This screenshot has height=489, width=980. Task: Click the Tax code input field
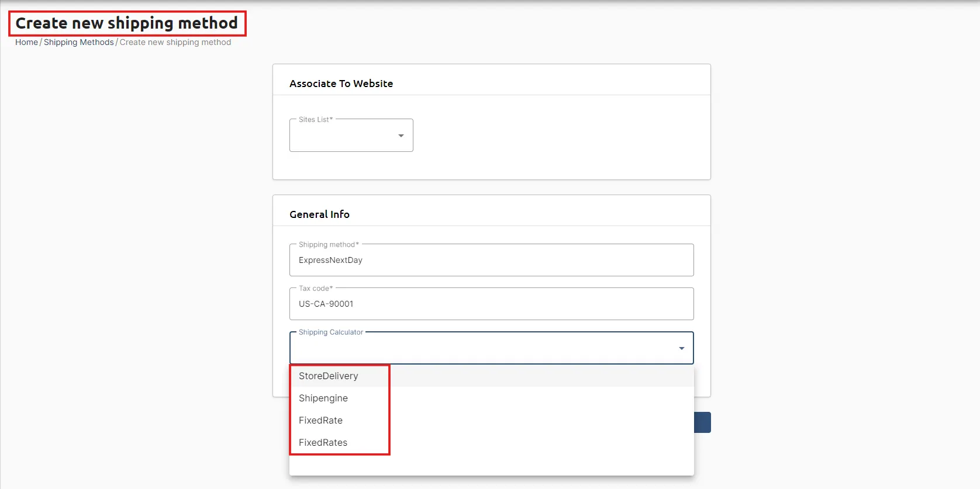click(491, 304)
